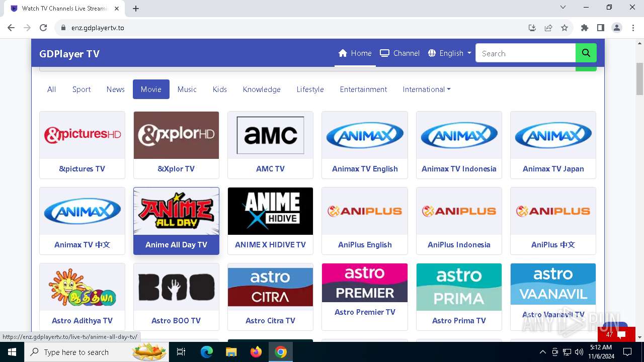Launch Firefox from taskbar
This screenshot has height=362, width=644.
256,352
